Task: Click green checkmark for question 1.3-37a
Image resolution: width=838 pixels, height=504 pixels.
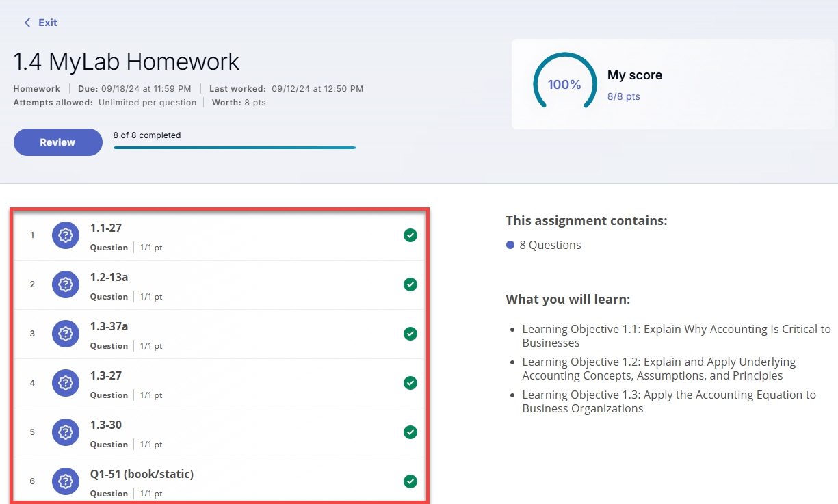Action: 410,334
